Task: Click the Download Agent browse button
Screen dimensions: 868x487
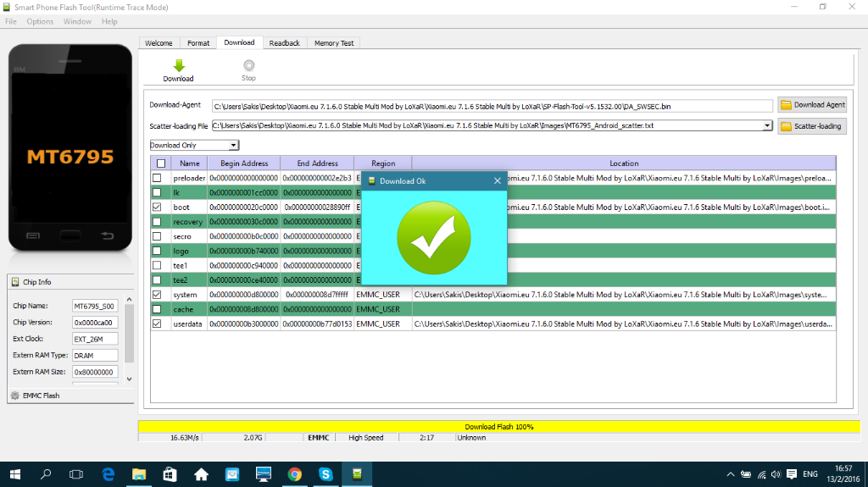Action: tap(812, 105)
